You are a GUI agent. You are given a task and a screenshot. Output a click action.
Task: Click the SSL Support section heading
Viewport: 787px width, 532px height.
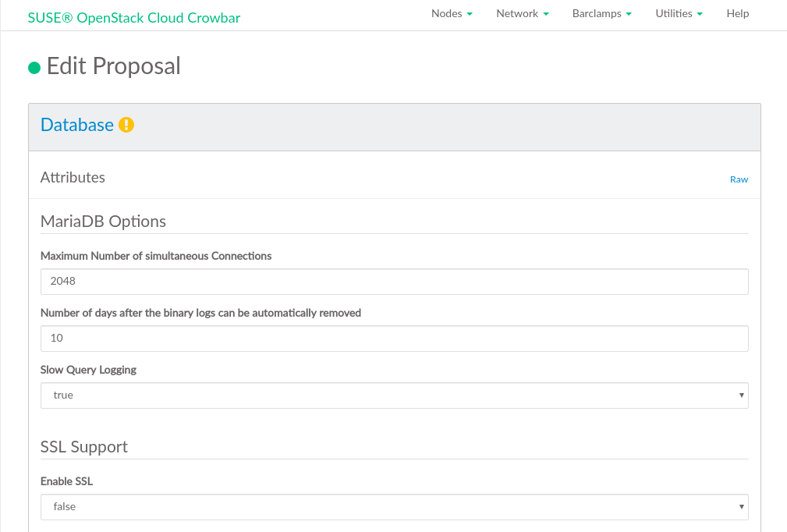[84, 447]
